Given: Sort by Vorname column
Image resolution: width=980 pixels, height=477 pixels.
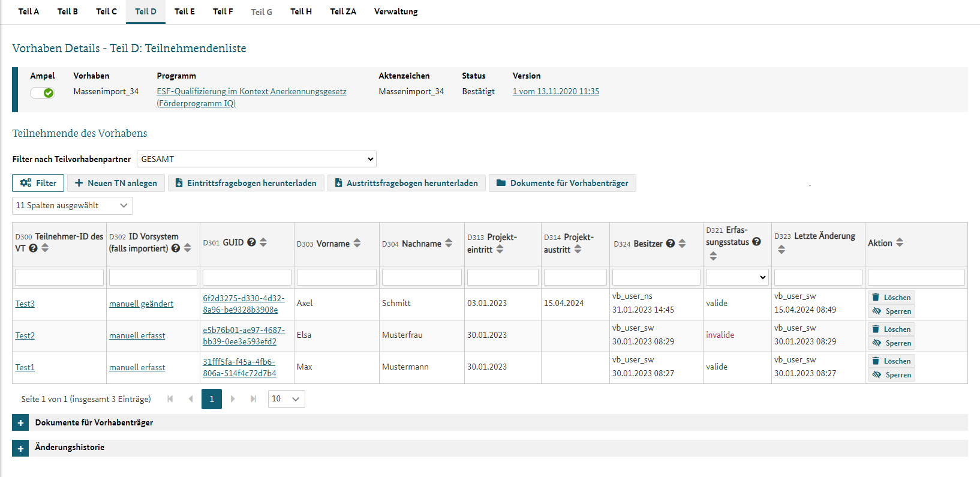Looking at the screenshot, I should tap(357, 243).
